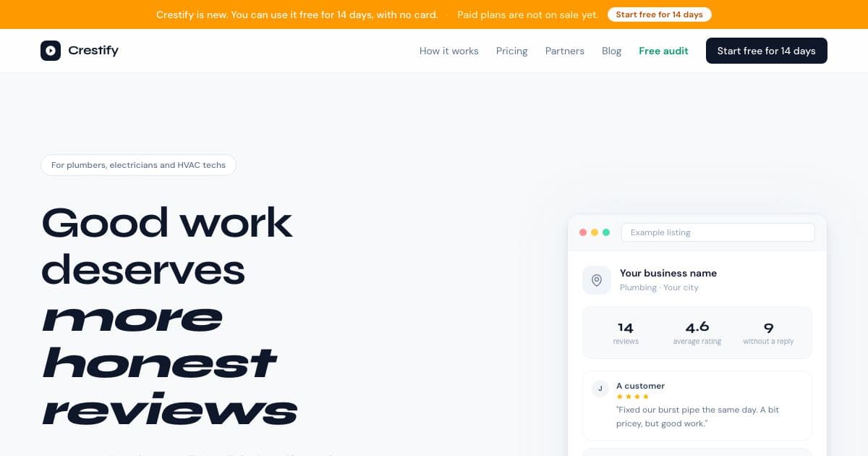Click the Crestify brand name
This screenshot has height=456, width=868.
[x=93, y=51]
